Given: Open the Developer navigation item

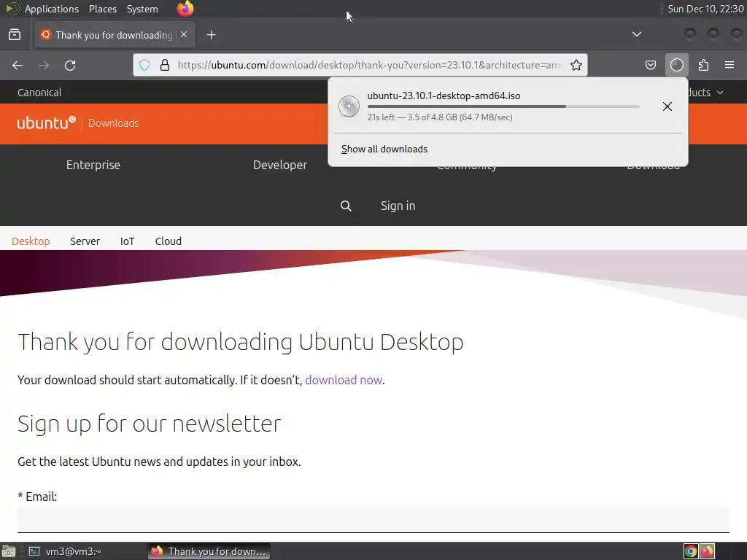Looking at the screenshot, I should click(280, 165).
